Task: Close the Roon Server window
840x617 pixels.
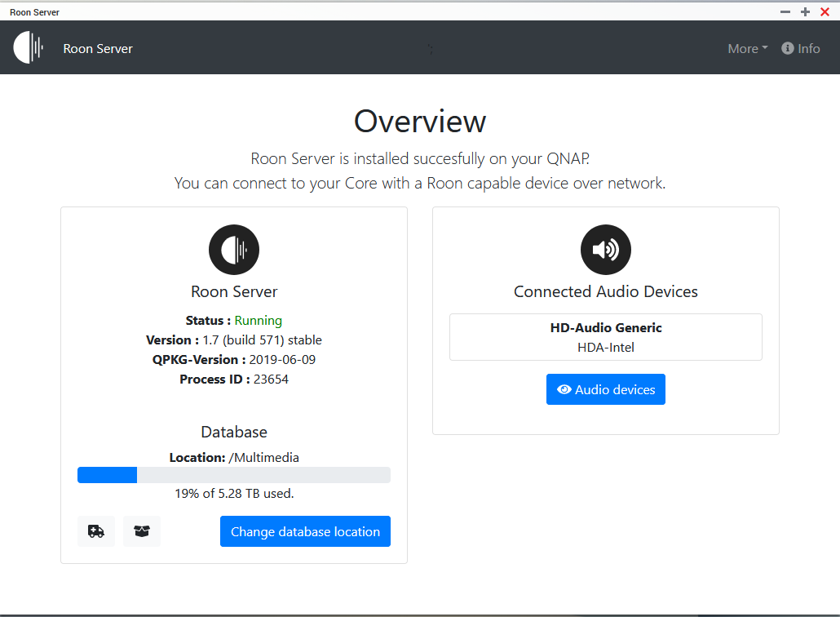Action: (x=825, y=11)
